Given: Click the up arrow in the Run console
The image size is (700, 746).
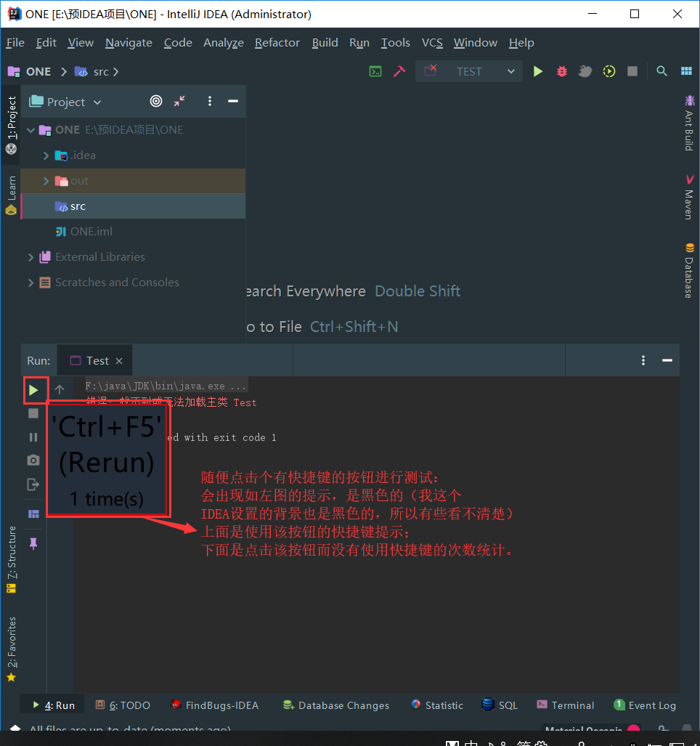Looking at the screenshot, I should pos(60,389).
